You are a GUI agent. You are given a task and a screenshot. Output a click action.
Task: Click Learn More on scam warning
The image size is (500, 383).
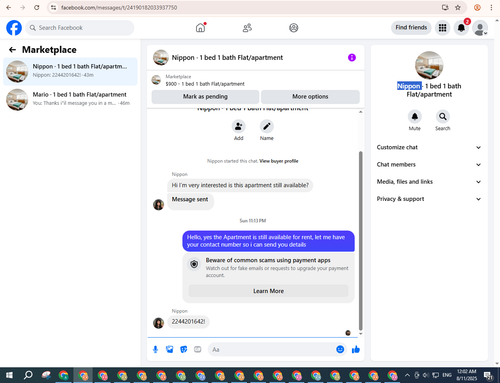click(268, 291)
